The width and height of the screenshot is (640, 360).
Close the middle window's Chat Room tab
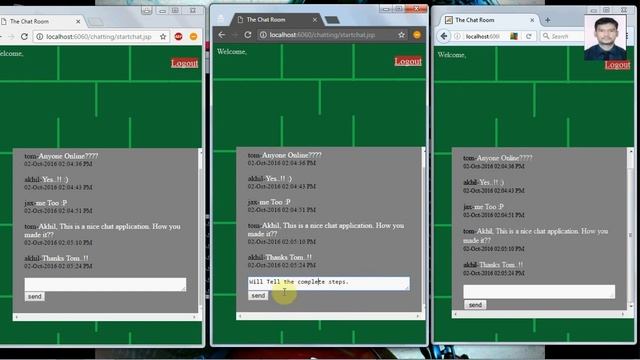pyautogui.click(x=315, y=20)
